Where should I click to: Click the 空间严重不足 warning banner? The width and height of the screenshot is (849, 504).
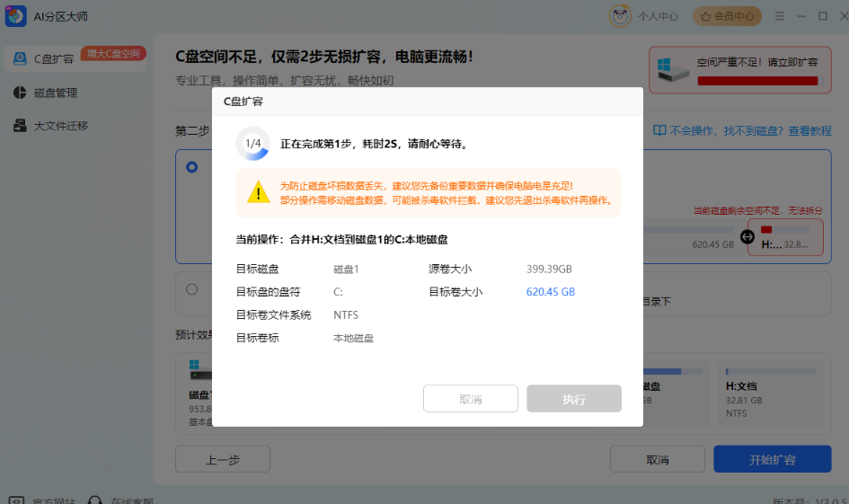(x=740, y=70)
